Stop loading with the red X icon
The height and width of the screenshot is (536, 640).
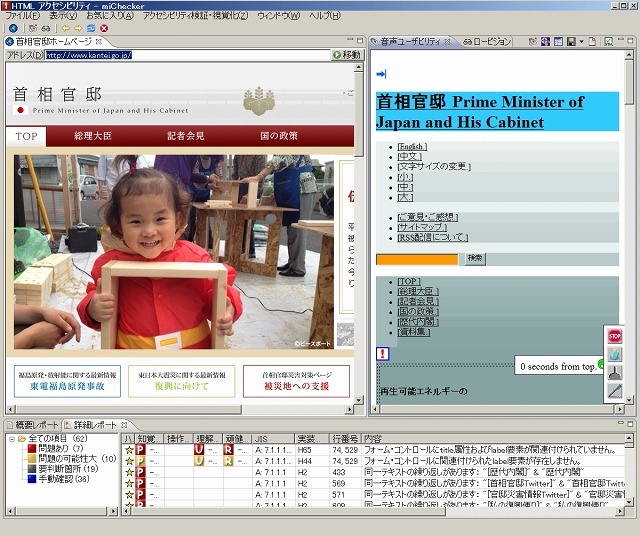coord(104,28)
